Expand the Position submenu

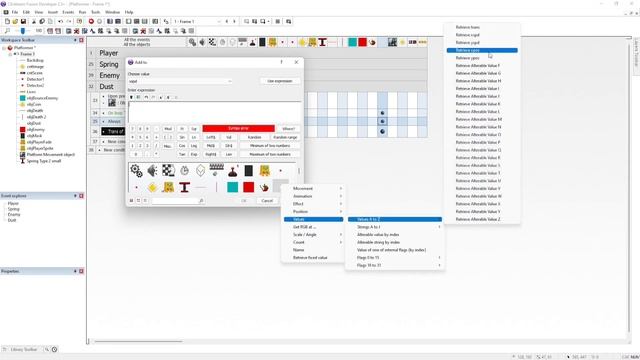(313, 211)
